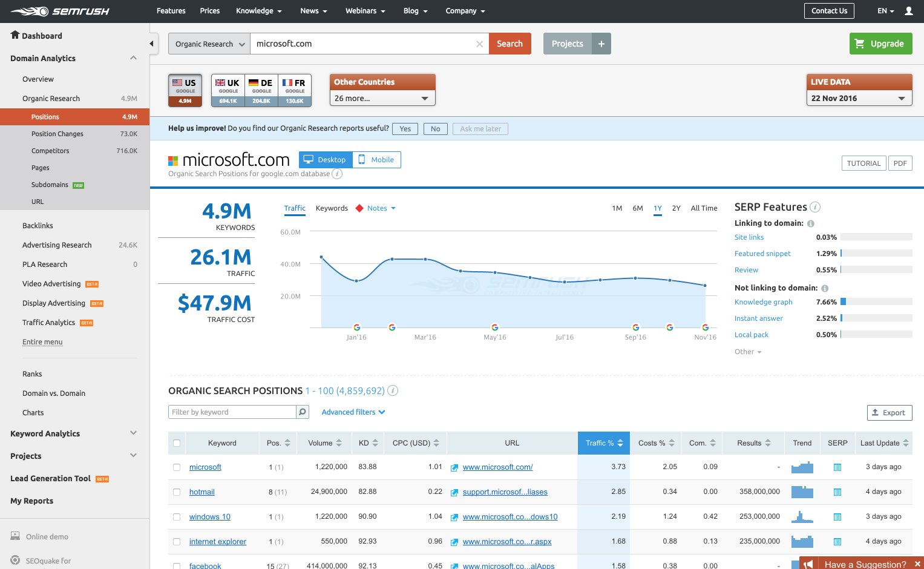Open external link icon in windows 10 row

454,517
